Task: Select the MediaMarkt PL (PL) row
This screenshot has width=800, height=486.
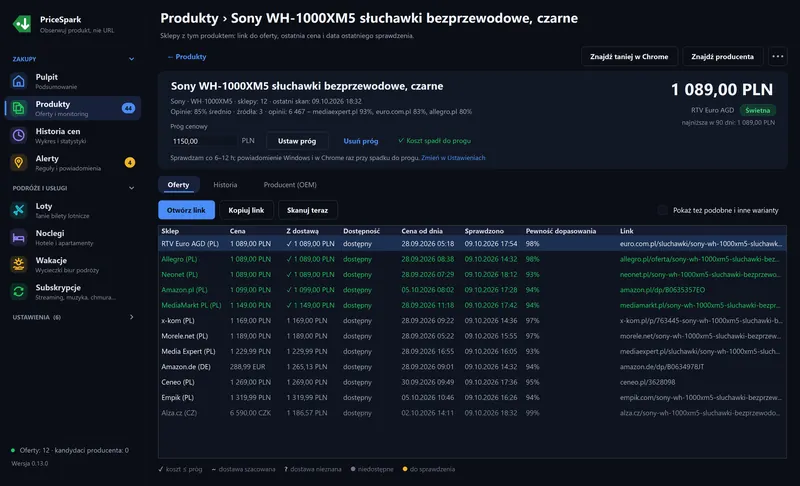Action: click(472, 305)
